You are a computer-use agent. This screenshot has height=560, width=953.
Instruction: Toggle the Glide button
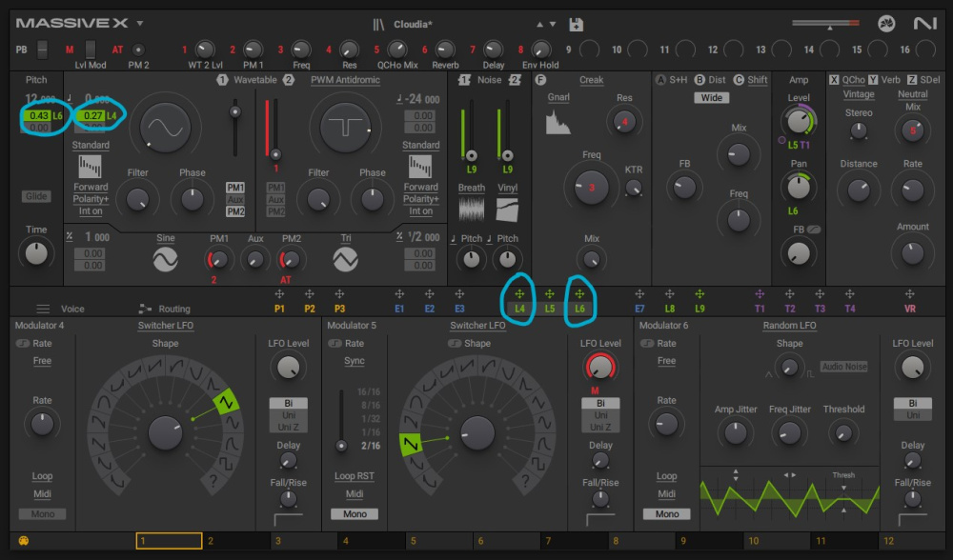click(36, 196)
